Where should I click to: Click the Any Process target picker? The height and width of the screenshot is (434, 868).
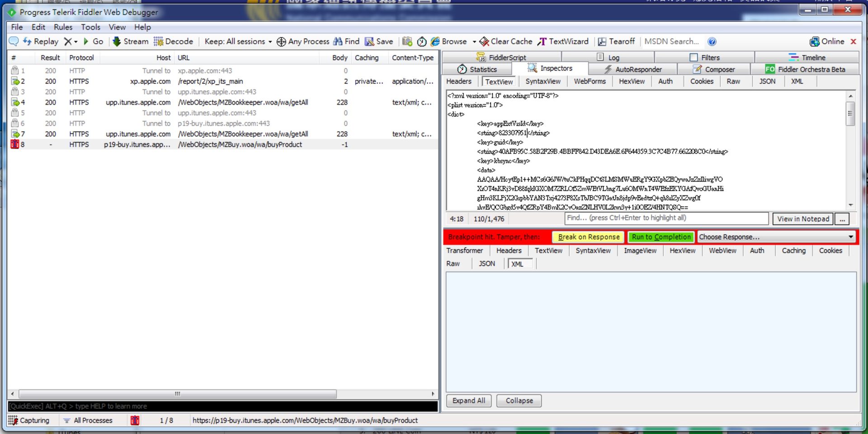pos(303,42)
